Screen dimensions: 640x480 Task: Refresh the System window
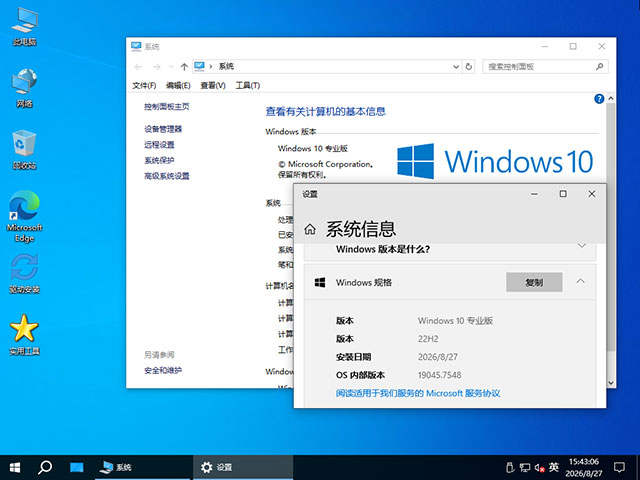[469, 67]
